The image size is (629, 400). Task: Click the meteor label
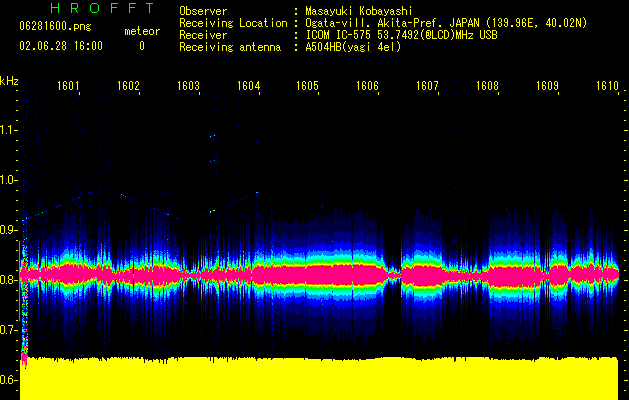click(142, 31)
